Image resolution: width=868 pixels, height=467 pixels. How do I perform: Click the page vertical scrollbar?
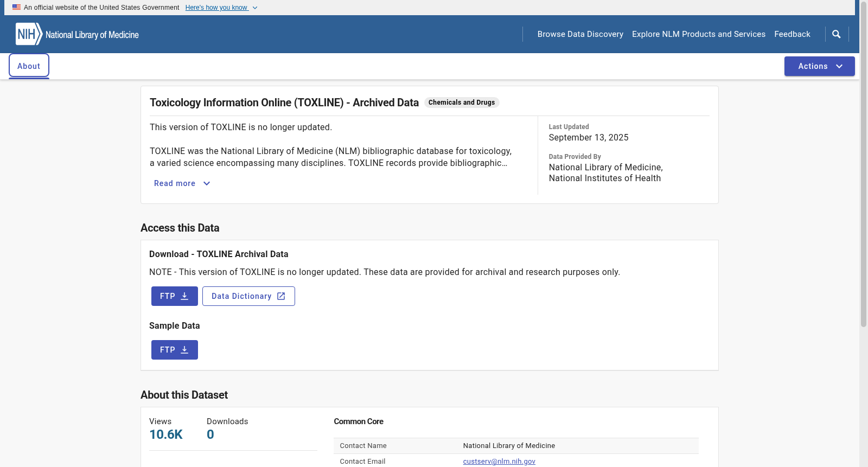coord(864,163)
